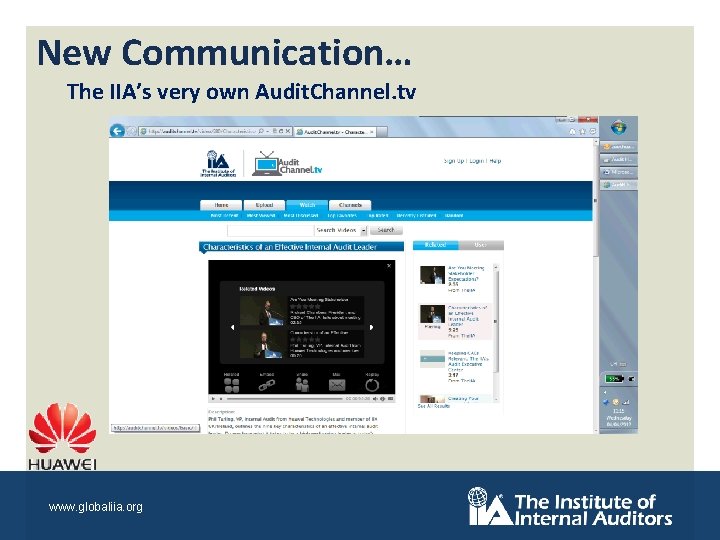Click the video search text field
This screenshot has width=720, height=540.
click(x=271, y=230)
